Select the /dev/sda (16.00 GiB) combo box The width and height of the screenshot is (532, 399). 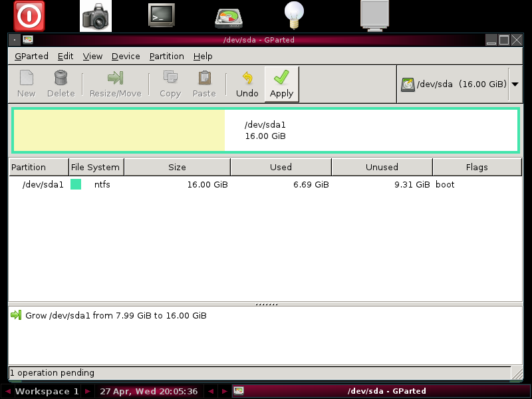(460, 84)
